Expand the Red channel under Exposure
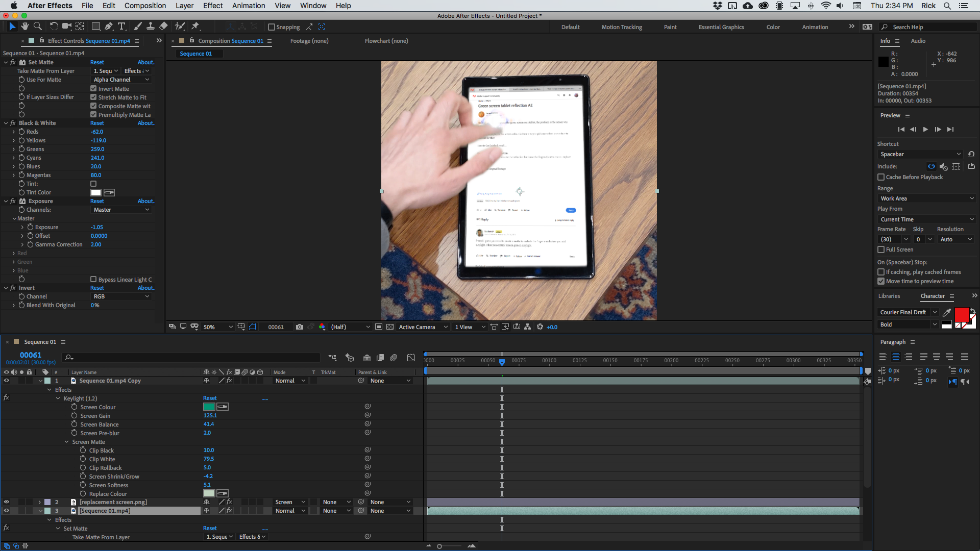Viewport: 980px width, 551px height. [14, 253]
